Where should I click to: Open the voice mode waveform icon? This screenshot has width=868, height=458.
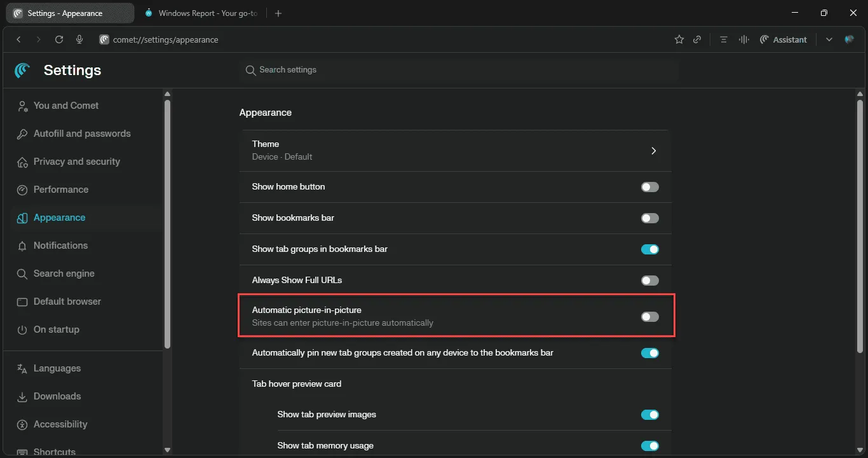coord(743,39)
